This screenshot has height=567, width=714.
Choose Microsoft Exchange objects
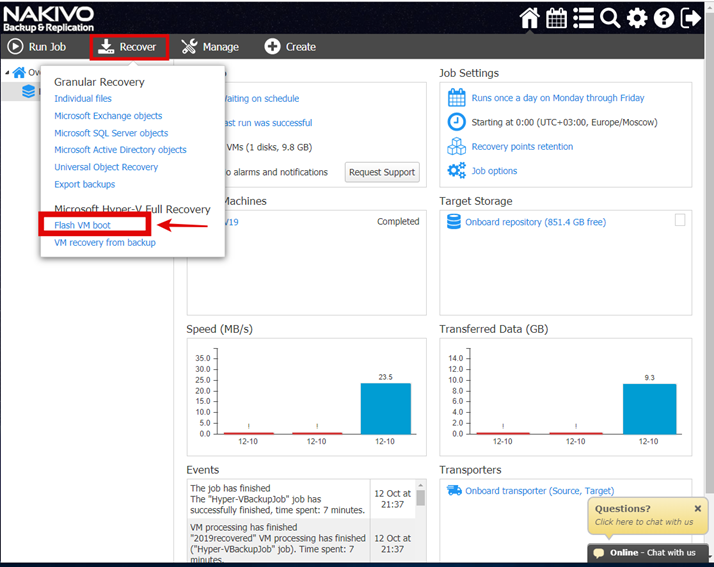(108, 116)
